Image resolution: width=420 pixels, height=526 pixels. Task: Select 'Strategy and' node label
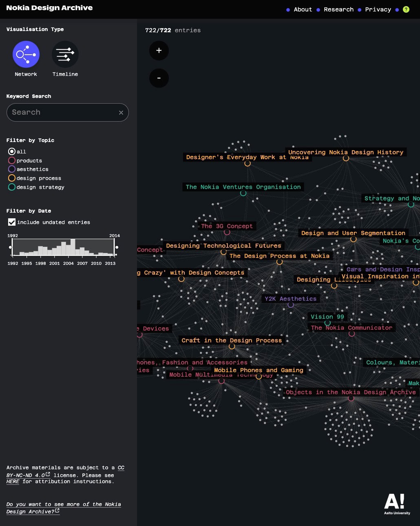[391, 198]
